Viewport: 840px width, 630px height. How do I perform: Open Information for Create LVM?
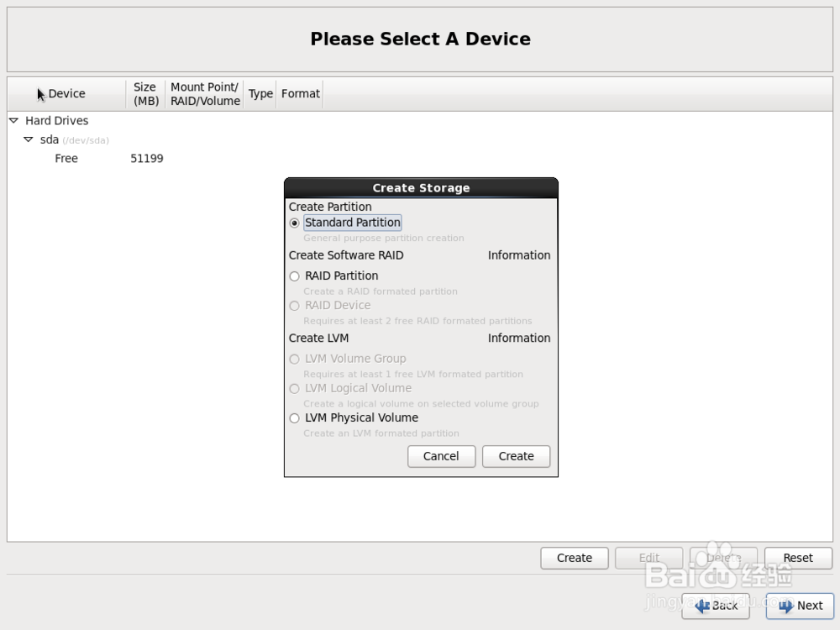point(518,338)
